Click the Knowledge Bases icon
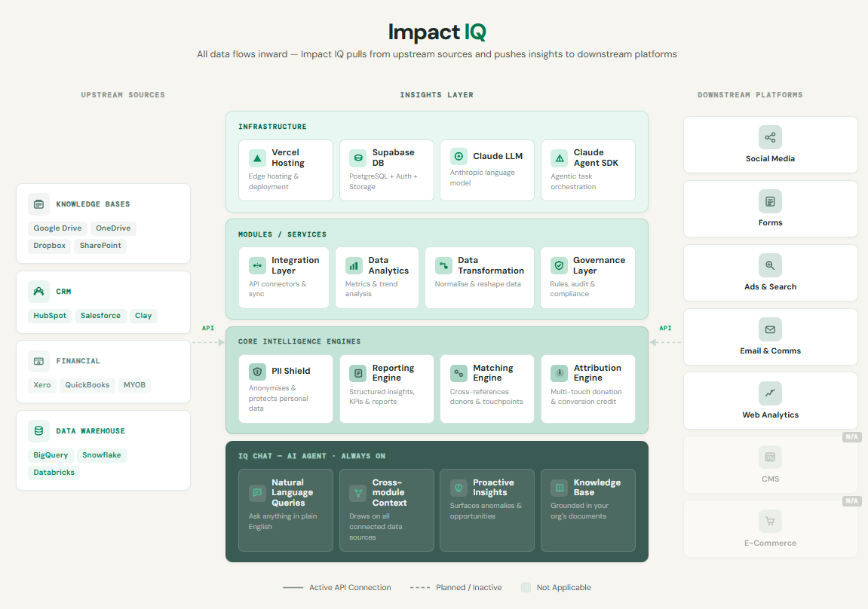The width and height of the screenshot is (868, 609). click(x=38, y=204)
